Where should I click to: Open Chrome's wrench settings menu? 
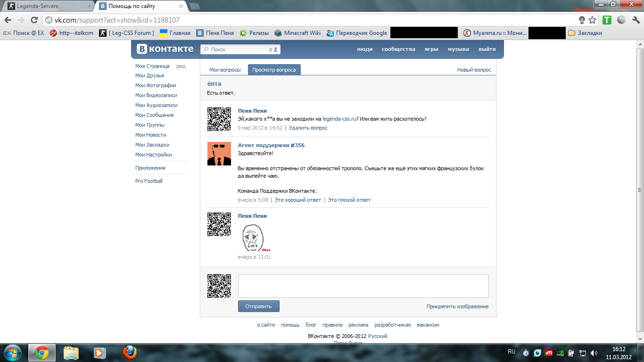(636, 20)
